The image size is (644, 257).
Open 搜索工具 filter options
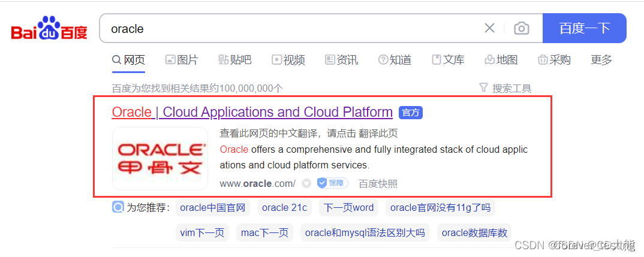click(505, 88)
